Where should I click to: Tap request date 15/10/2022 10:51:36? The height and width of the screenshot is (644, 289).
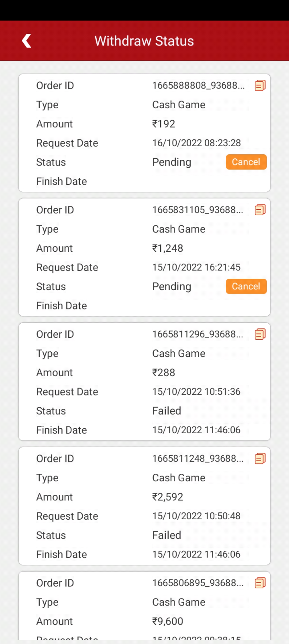pos(196,392)
